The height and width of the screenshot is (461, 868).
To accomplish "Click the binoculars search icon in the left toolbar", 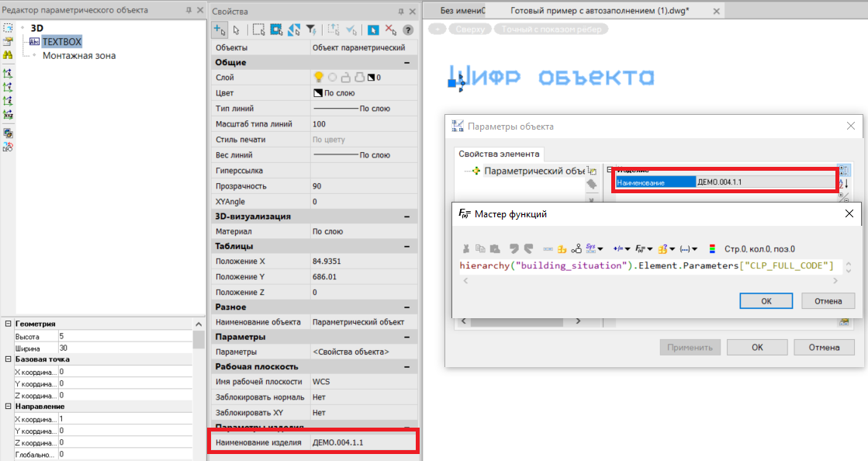I will tap(8, 55).
